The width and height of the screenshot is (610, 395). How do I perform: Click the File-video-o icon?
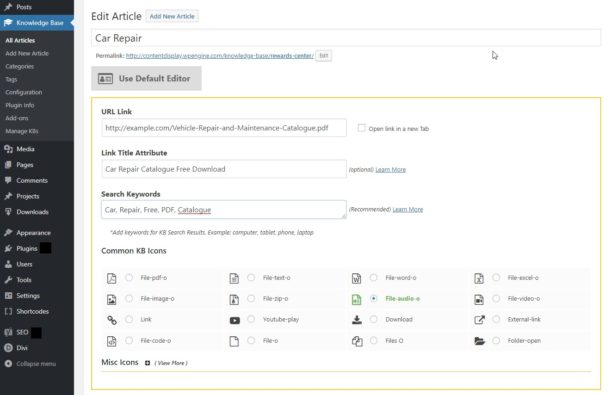pos(479,299)
